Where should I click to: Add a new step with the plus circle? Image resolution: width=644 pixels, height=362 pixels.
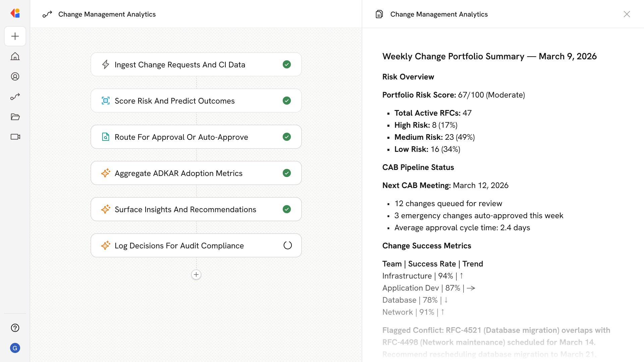coord(196,275)
